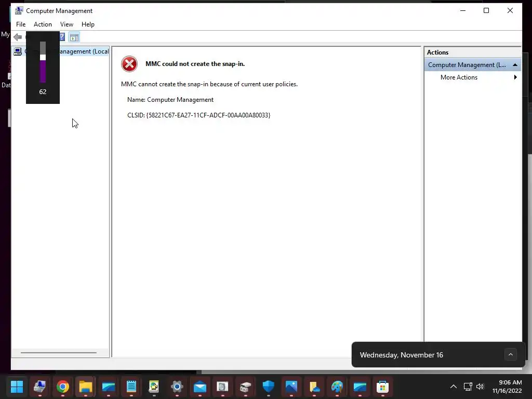Click the speaker volume icon in the tray
This screenshot has width=532, height=399.
coord(480,387)
